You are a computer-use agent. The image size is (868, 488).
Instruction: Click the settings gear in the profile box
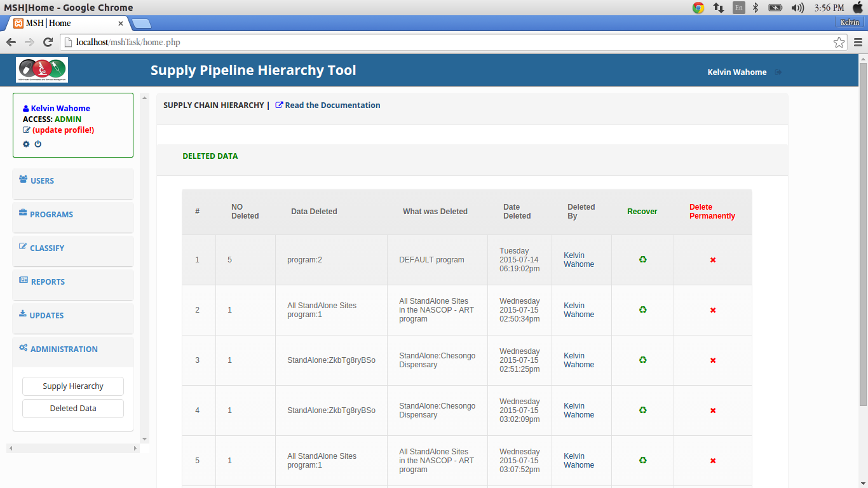tap(26, 144)
